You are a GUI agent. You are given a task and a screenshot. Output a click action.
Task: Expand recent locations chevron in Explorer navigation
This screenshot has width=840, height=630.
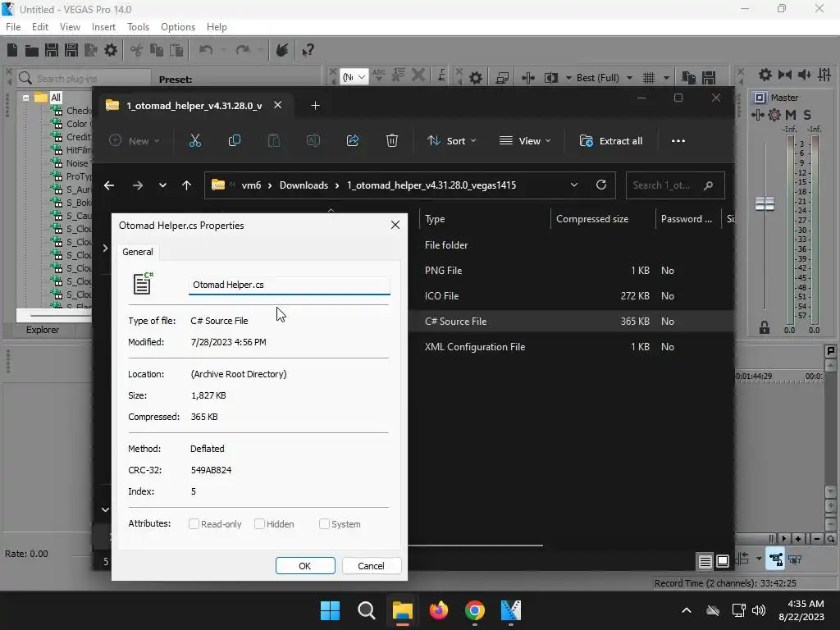(162, 185)
